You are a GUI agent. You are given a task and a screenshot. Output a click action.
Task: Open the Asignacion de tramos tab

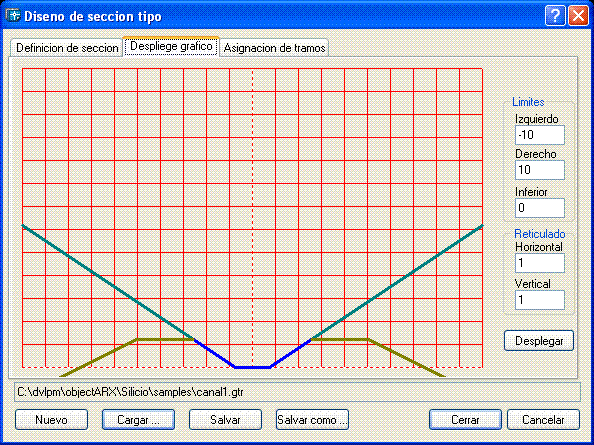click(274, 48)
